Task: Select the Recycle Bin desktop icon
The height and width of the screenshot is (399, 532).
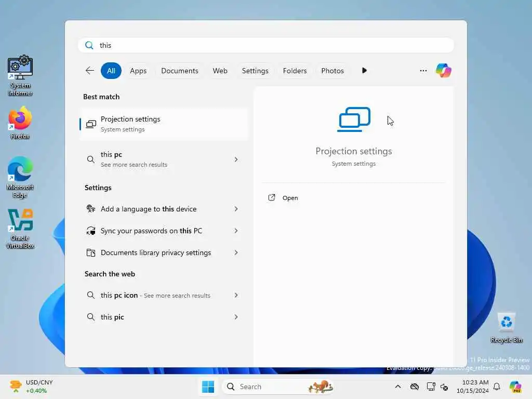Action: click(x=506, y=328)
